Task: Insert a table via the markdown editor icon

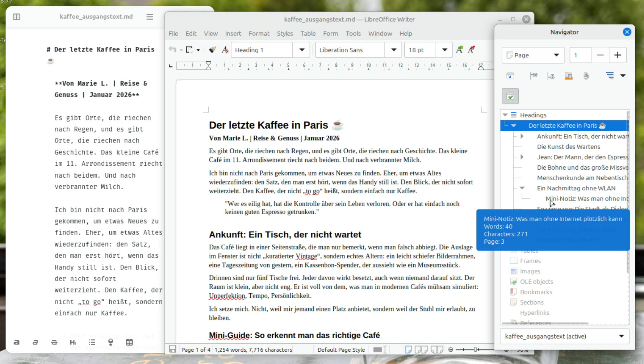Action: coord(129,342)
